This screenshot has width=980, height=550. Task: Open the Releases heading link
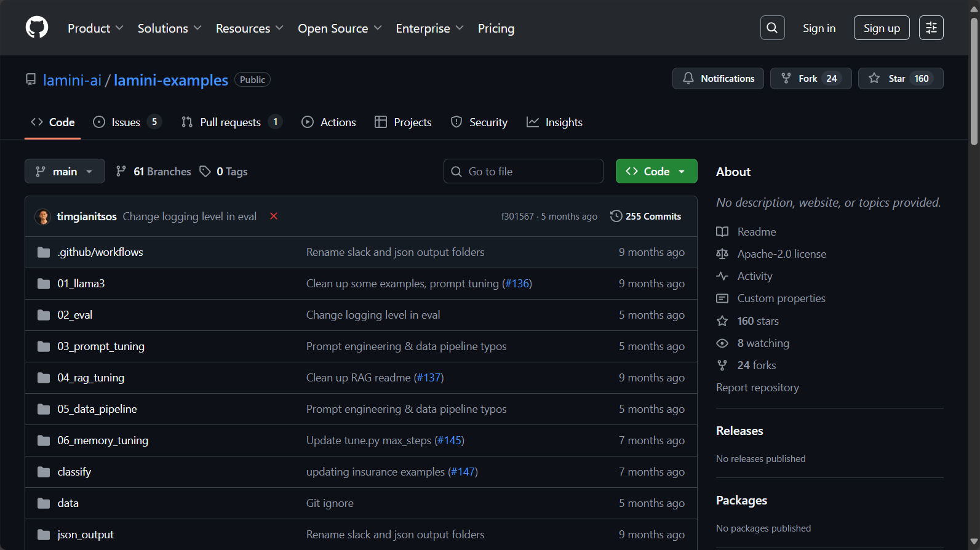tap(739, 431)
